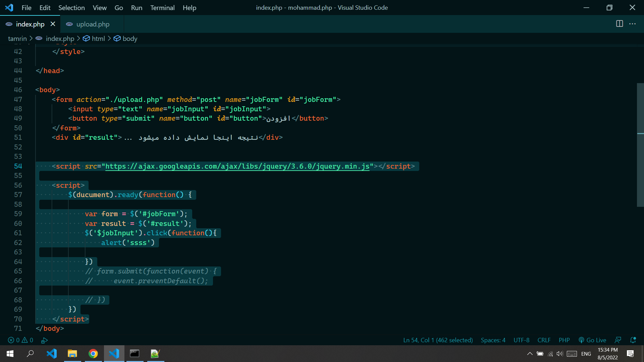
Task: Click the alert('ssss') code line
Action: coord(128,243)
